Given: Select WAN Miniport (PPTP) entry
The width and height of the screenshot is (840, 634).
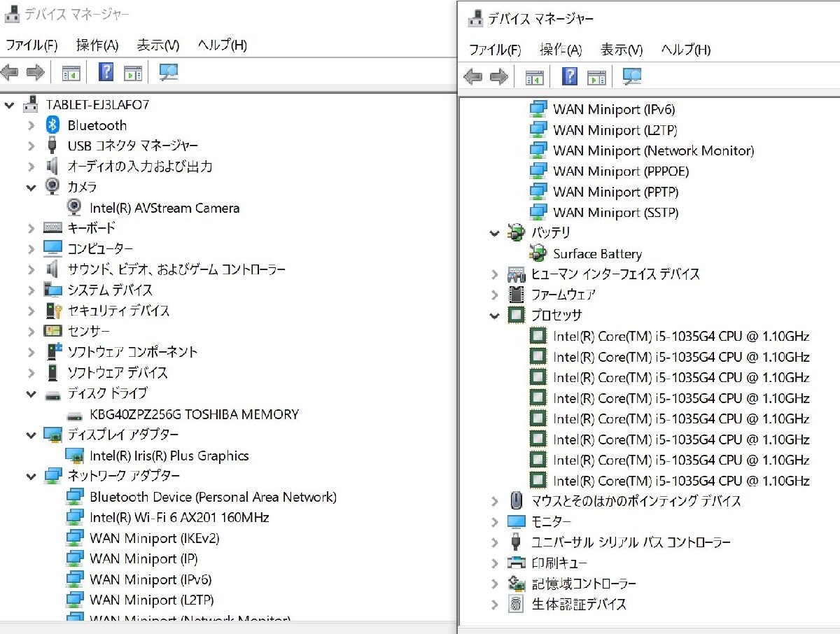Looking at the screenshot, I should pyautogui.click(x=615, y=192).
